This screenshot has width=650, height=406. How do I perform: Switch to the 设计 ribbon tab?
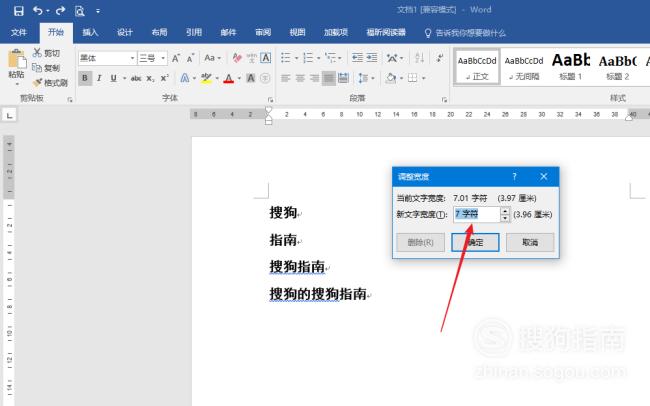point(124,32)
